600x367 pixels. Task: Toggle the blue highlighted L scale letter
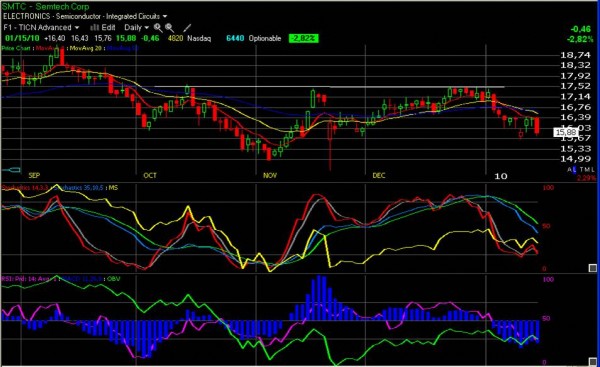pyautogui.click(x=574, y=170)
